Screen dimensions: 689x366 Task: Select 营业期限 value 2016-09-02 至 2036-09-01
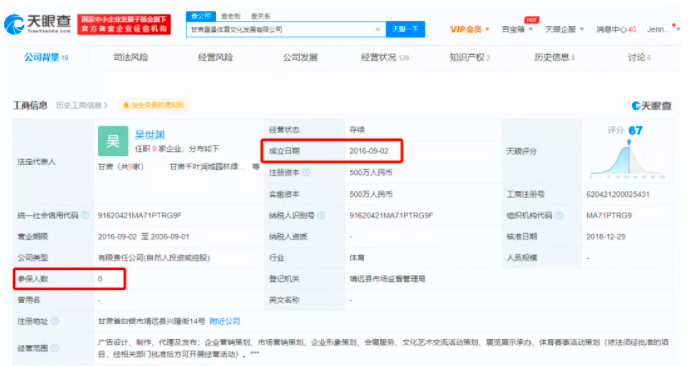pyautogui.click(x=143, y=236)
